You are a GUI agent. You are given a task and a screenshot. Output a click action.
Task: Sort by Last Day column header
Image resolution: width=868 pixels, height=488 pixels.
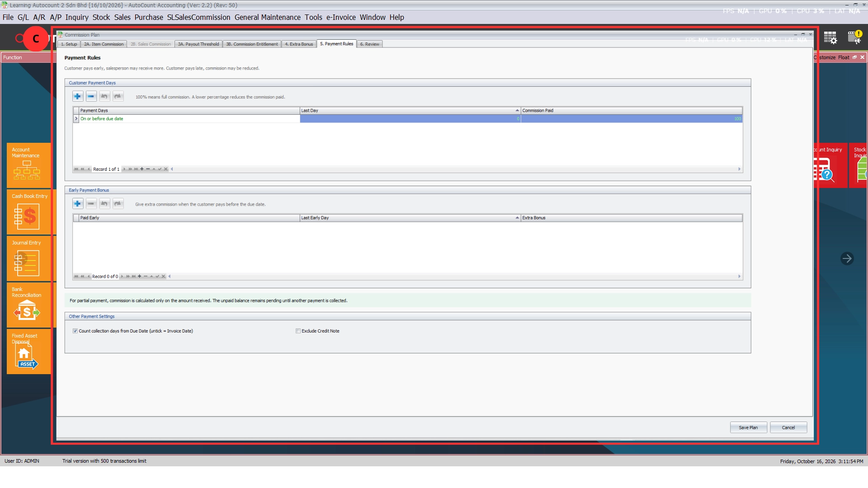410,110
